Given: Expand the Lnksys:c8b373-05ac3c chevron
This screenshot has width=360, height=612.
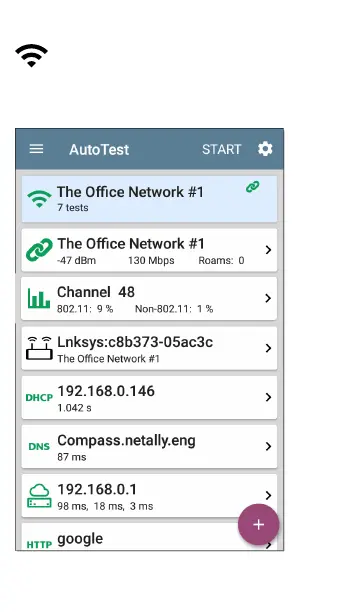Looking at the screenshot, I should coord(268,348).
